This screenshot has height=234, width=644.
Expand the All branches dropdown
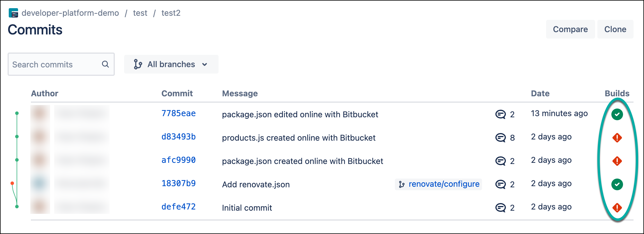[x=171, y=64]
